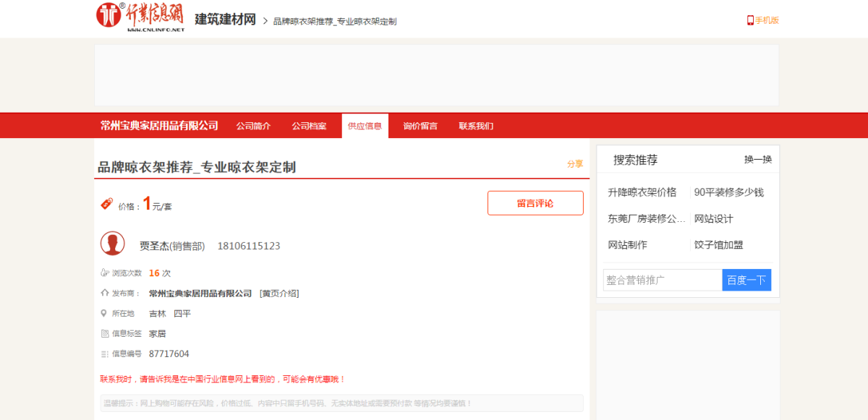Open the 黄页介绍 link
868x420 pixels.
[278, 293]
